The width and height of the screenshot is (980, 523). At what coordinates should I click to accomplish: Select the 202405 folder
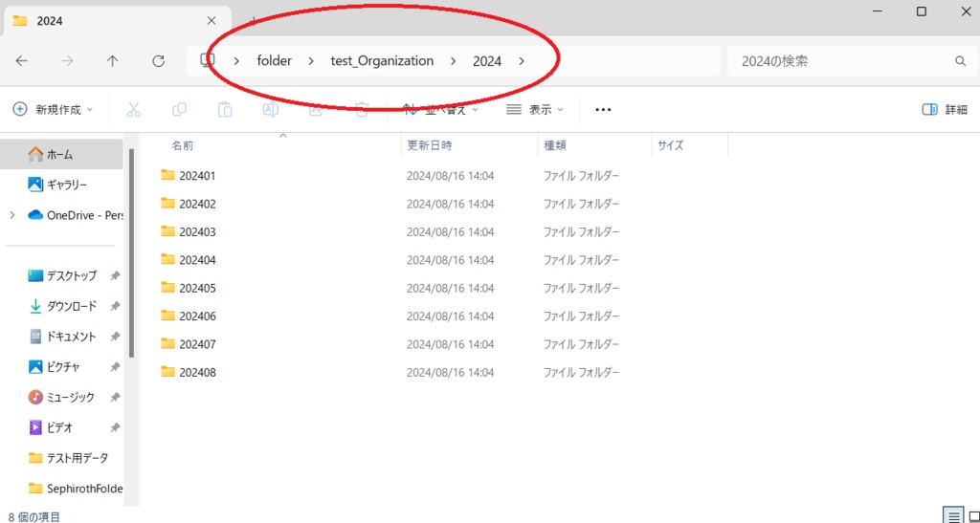(197, 289)
